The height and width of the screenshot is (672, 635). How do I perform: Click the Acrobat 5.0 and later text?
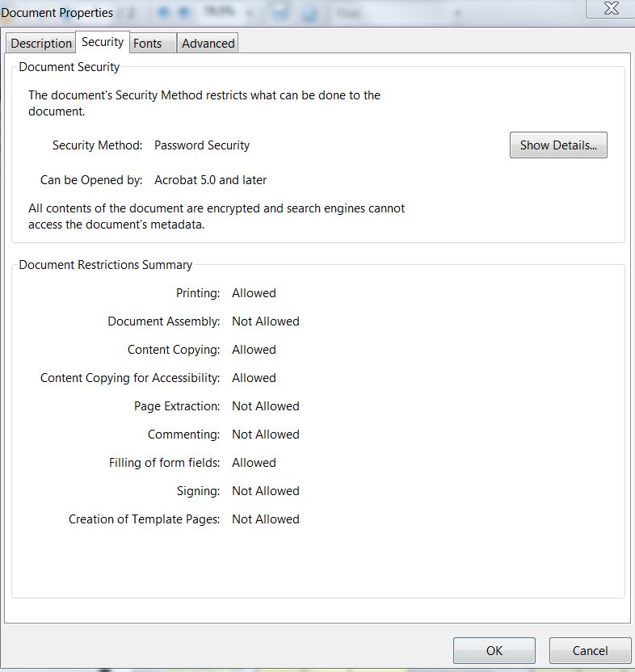[210, 180]
